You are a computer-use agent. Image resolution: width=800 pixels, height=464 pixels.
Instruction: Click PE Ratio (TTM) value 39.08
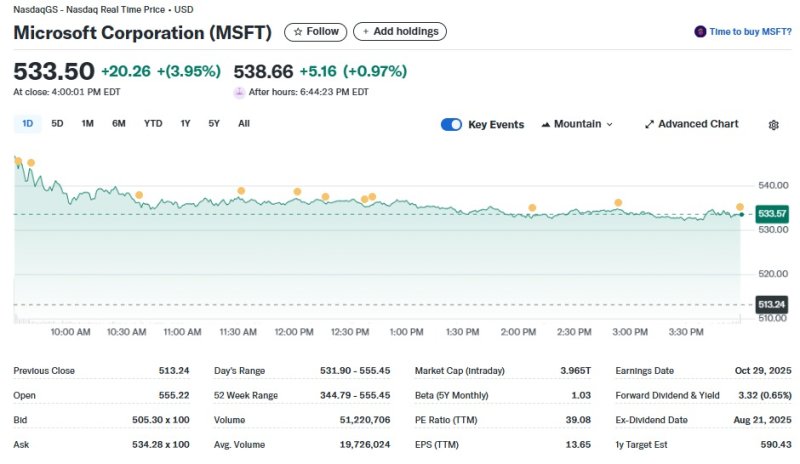578,420
